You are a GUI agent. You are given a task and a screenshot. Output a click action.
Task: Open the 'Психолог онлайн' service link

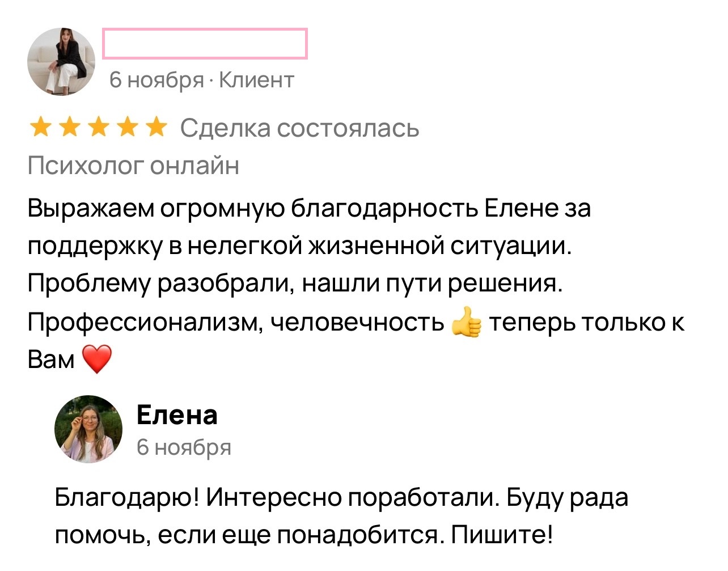(x=133, y=166)
